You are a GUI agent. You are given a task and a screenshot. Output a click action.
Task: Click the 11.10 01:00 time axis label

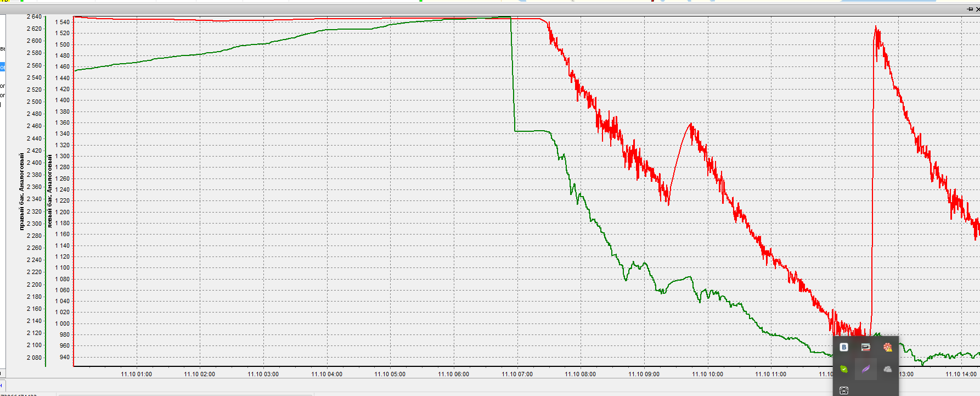tap(136, 374)
